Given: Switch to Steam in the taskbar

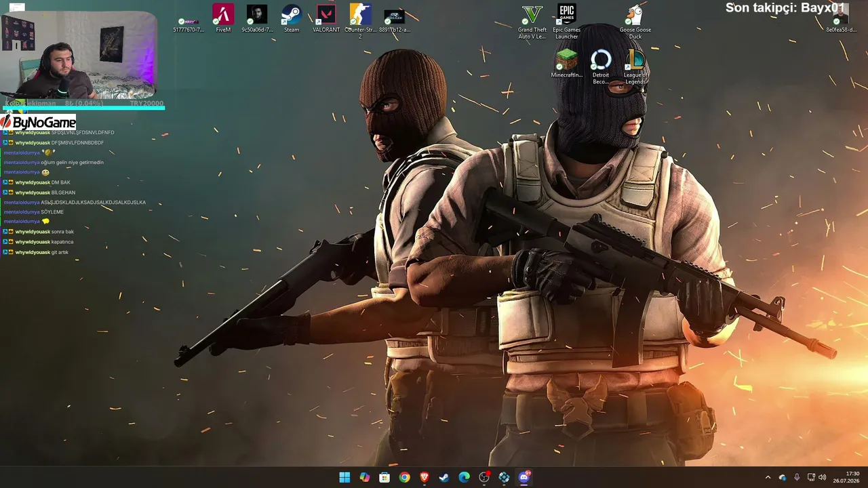Looking at the screenshot, I should 444,477.
